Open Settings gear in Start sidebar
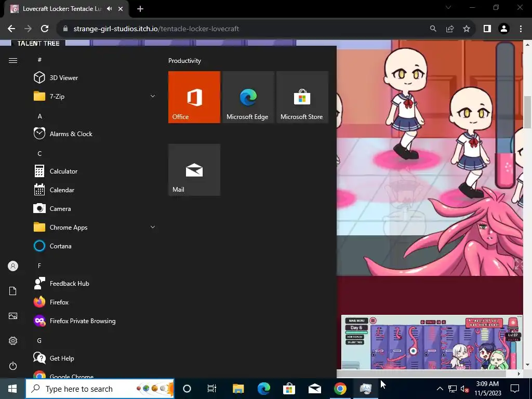Screen dimensions: 532x399 click(x=13, y=341)
